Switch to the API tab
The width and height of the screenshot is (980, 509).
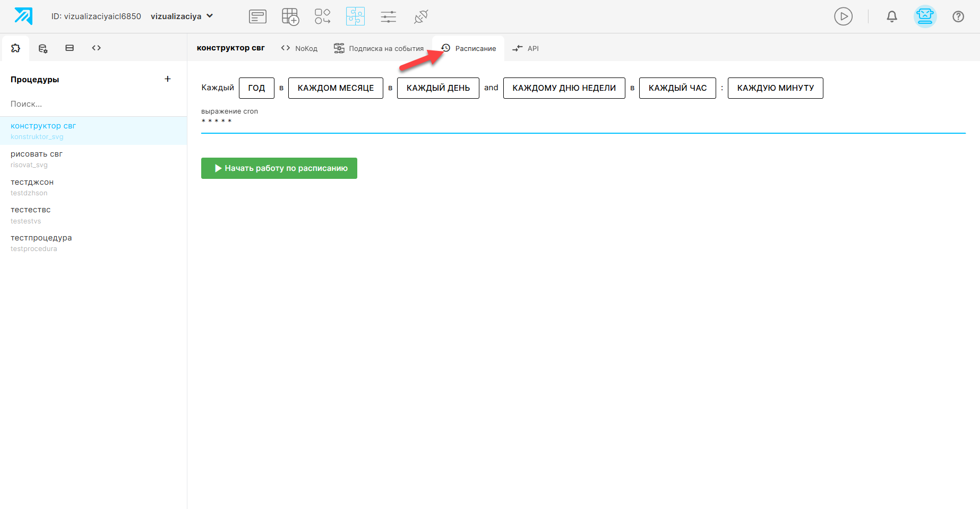526,48
